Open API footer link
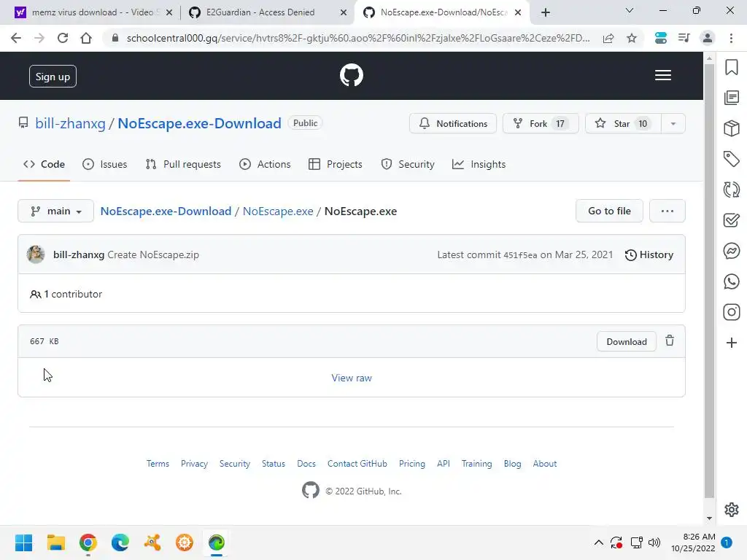This screenshot has height=560, width=747. tap(444, 463)
